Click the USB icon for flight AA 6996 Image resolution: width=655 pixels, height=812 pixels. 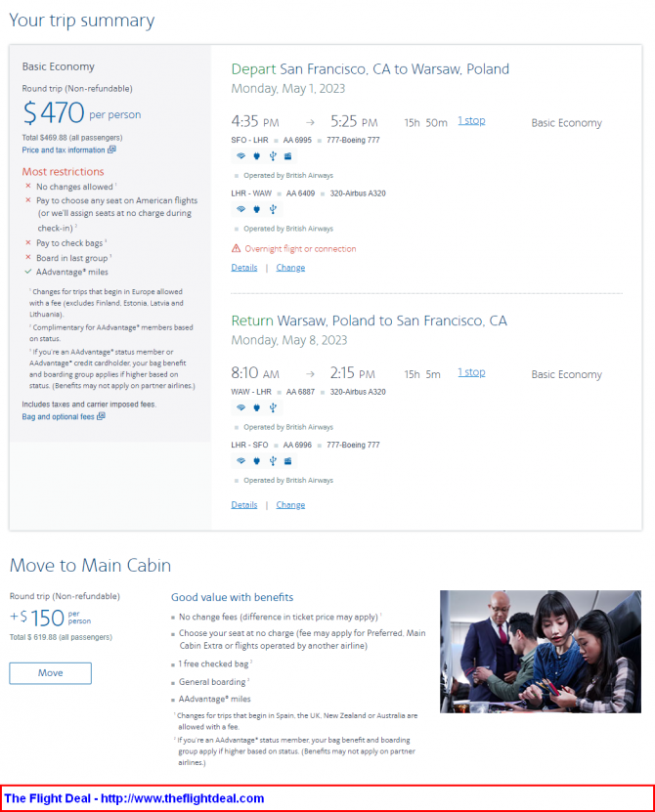pos(273,461)
